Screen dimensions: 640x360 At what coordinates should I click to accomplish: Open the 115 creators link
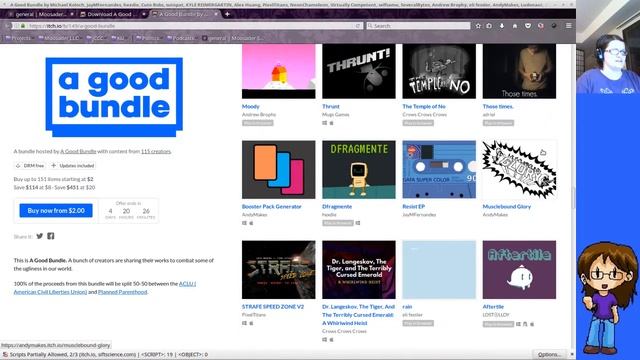point(156,151)
